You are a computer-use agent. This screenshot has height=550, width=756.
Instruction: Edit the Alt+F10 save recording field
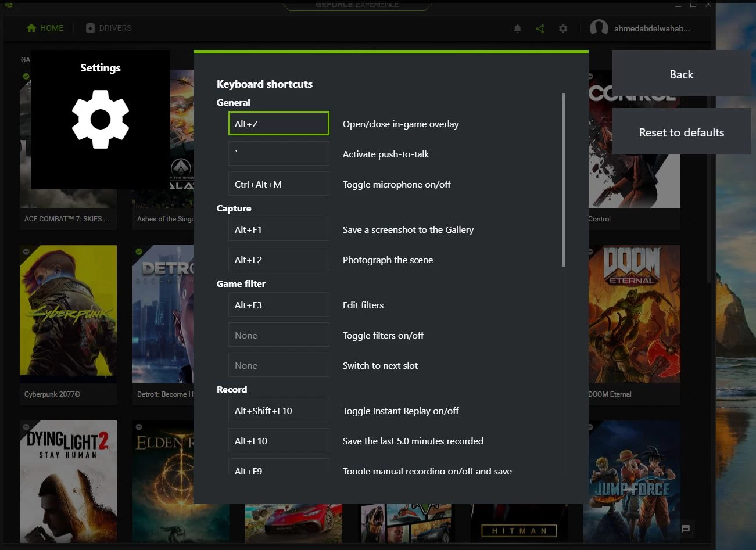point(279,440)
